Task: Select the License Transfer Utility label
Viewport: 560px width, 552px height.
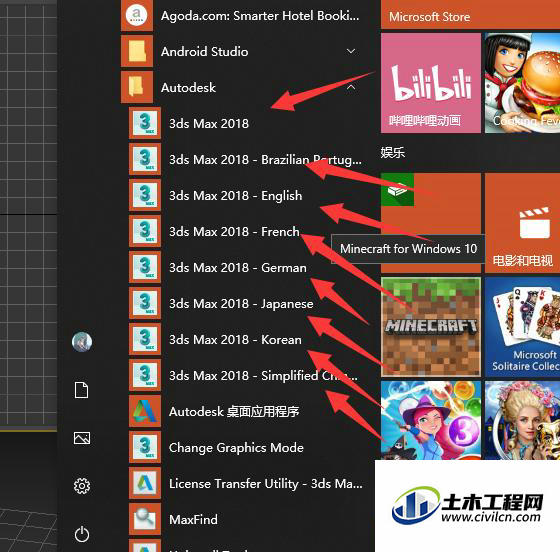Action: 266,484
